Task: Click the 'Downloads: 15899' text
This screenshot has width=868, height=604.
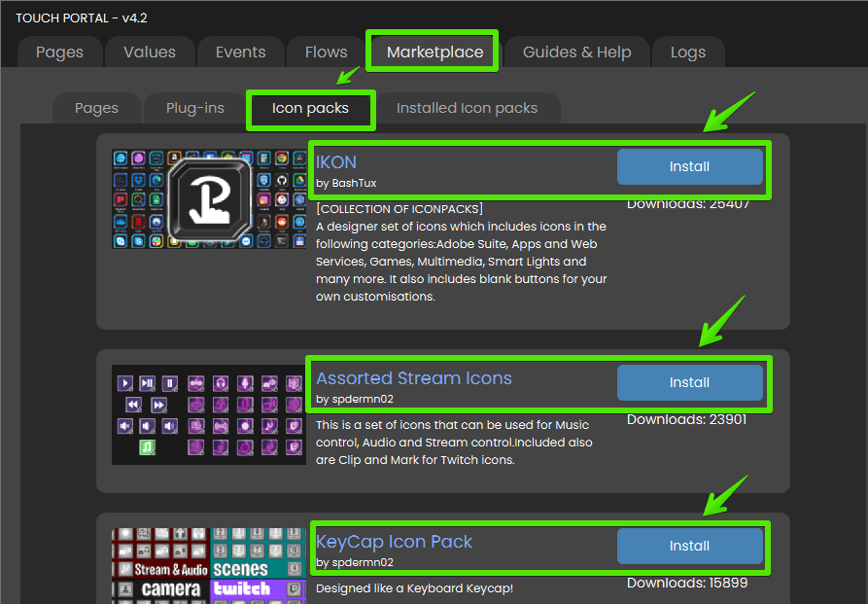Action: (687, 583)
